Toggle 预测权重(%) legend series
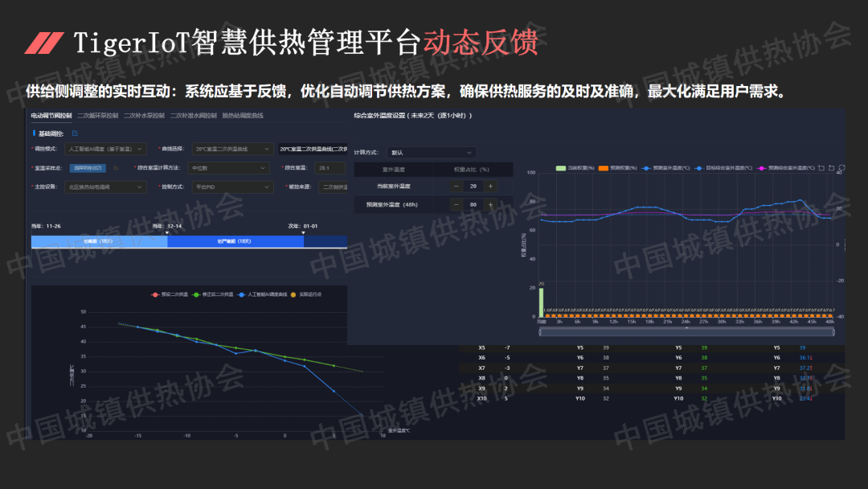The image size is (868, 489). (x=617, y=168)
